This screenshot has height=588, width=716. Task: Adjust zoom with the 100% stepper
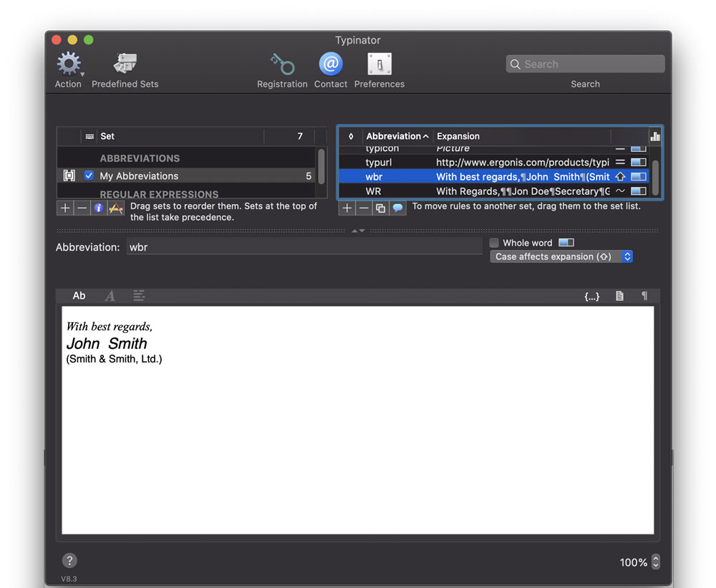click(x=655, y=562)
